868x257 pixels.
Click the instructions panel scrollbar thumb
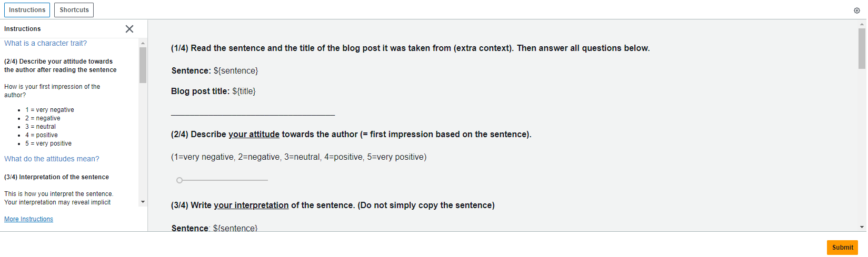click(x=143, y=65)
